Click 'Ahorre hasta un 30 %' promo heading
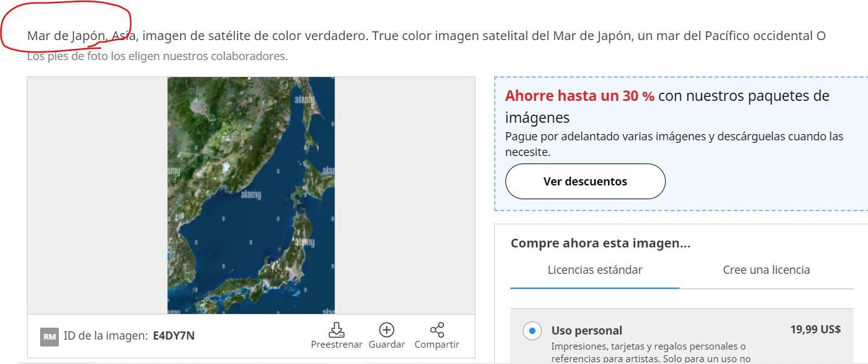The image size is (868, 364). tap(579, 96)
